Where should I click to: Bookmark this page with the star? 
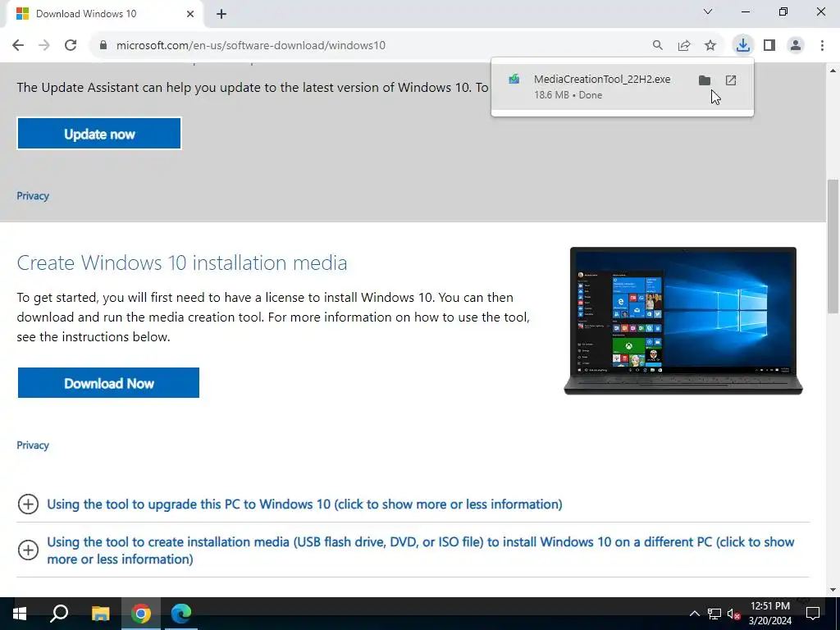710,46
